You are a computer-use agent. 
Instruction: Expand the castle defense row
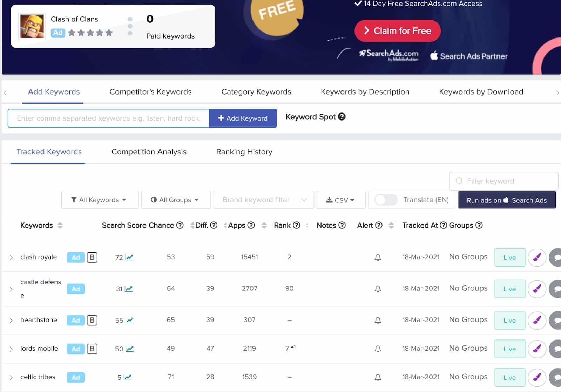[x=11, y=289]
